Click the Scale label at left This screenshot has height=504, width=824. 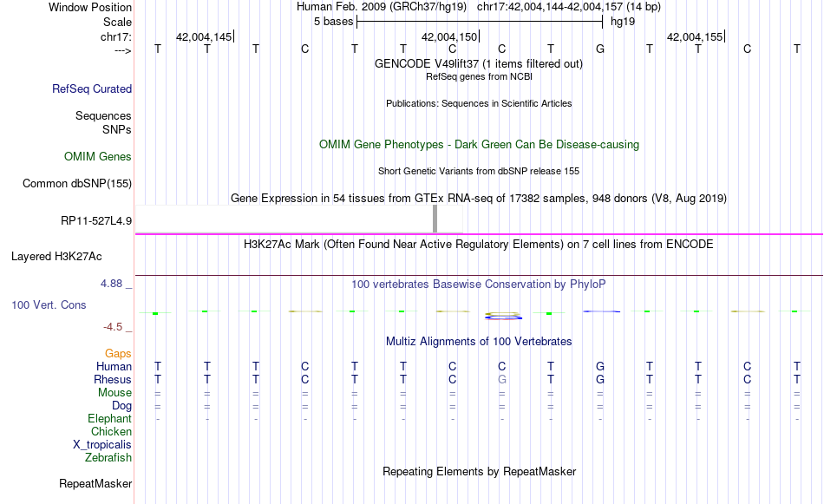[x=117, y=22]
